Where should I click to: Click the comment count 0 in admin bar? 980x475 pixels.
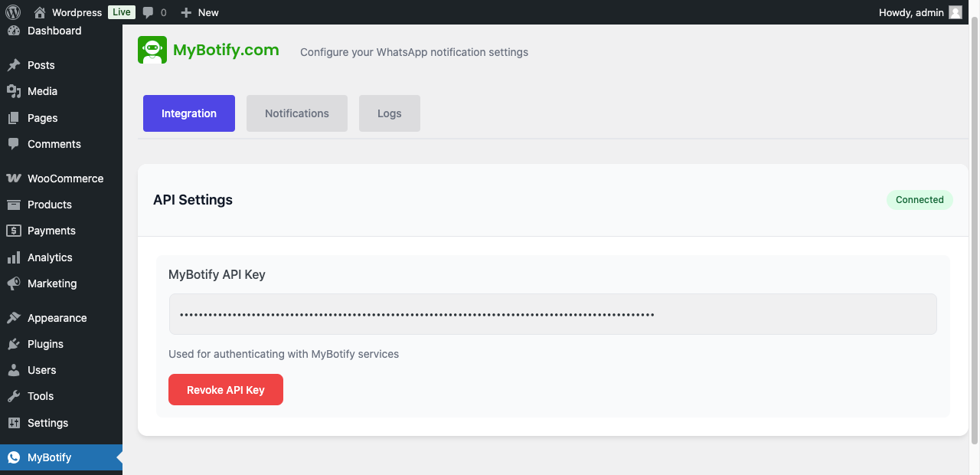(164, 12)
